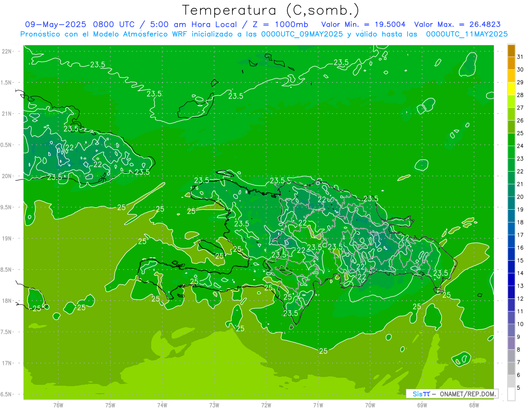Click the purple legend swatch between 9 and 10
Screen dimensions: 532x411
(511, 331)
